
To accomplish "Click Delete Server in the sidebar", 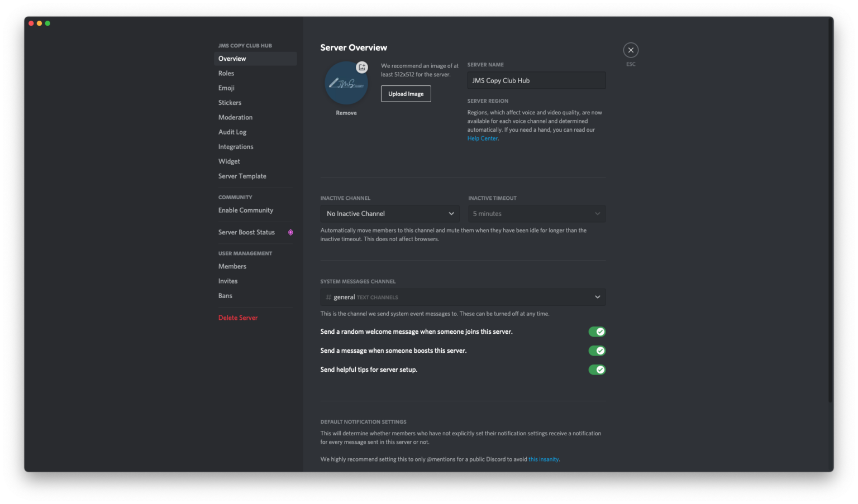I will coord(238,318).
